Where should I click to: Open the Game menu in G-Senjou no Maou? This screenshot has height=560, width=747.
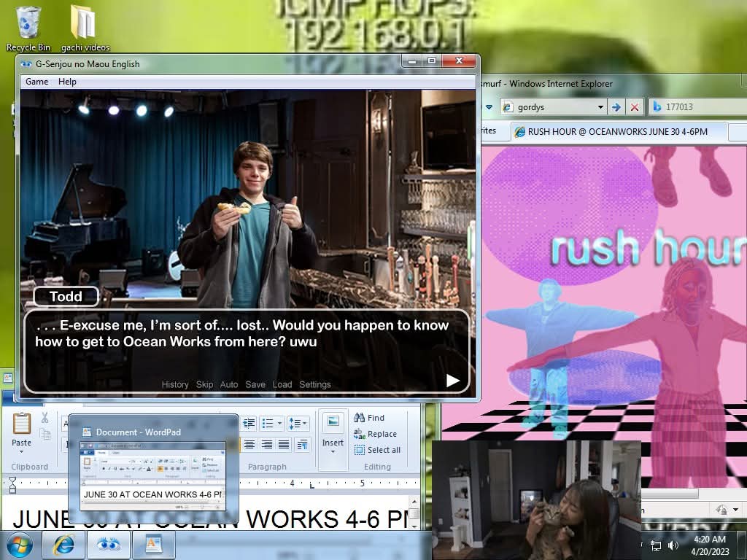pos(36,82)
